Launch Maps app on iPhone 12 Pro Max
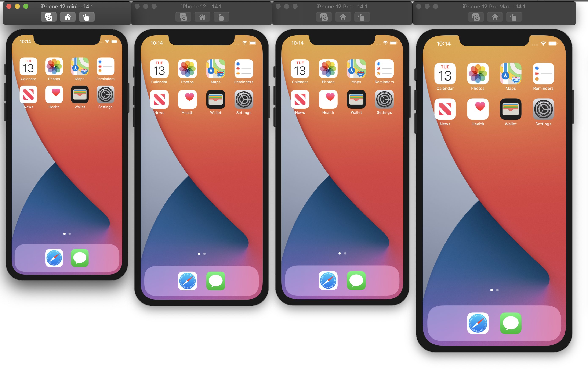The height and width of the screenshot is (372, 588). 510,71
